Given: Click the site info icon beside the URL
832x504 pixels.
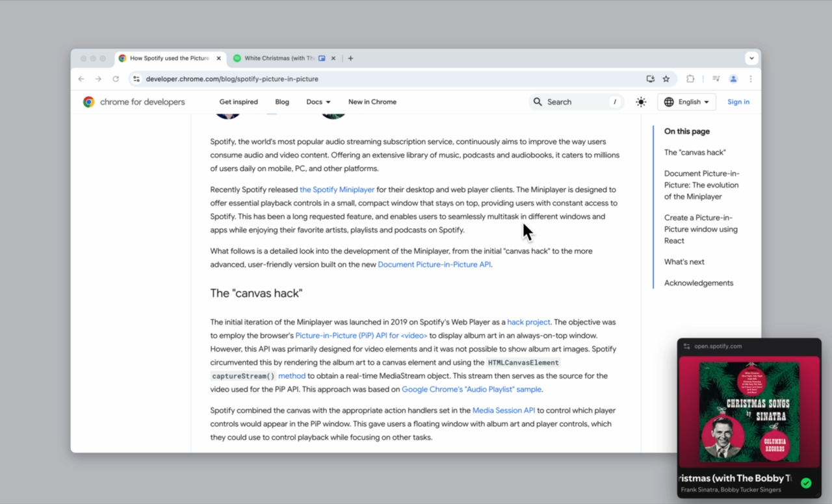Looking at the screenshot, I should tap(136, 79).
